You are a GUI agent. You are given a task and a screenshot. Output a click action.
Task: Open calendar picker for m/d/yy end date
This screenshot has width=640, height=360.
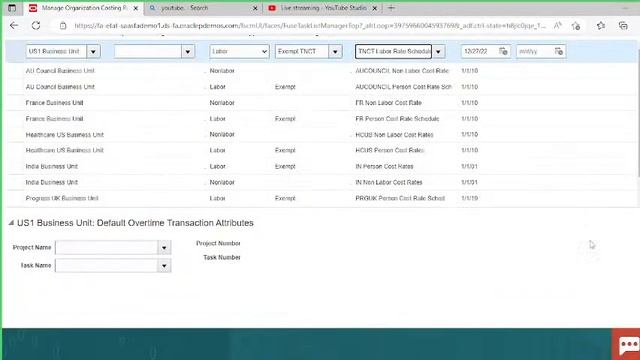pyautogui.click(x=559, y=51)
